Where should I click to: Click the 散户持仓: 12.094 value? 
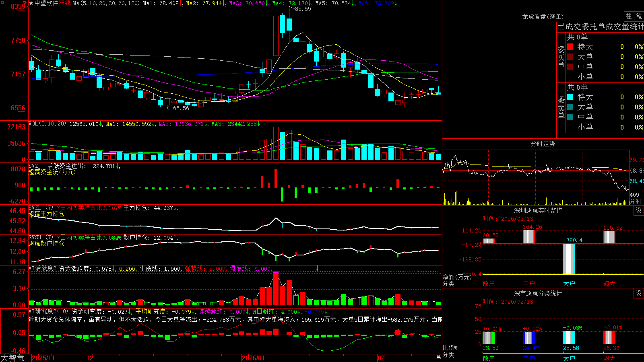coord(148,238)
